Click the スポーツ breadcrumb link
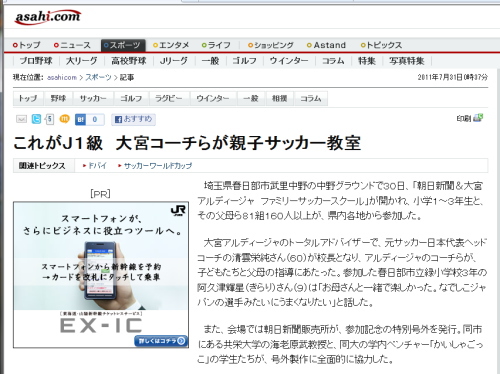Image resolution: width=500 pixels, height=374 pixels. click(x=98, y=77)
